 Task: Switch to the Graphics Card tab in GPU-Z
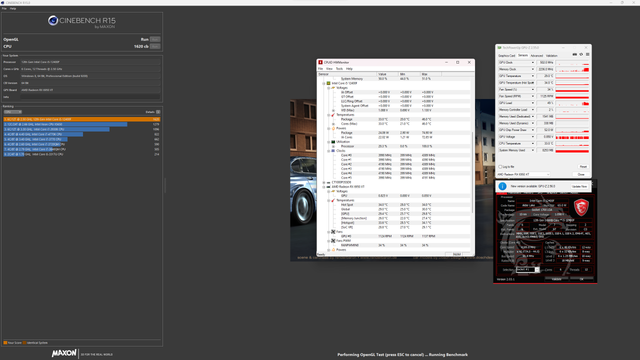(x=507, y=56)
